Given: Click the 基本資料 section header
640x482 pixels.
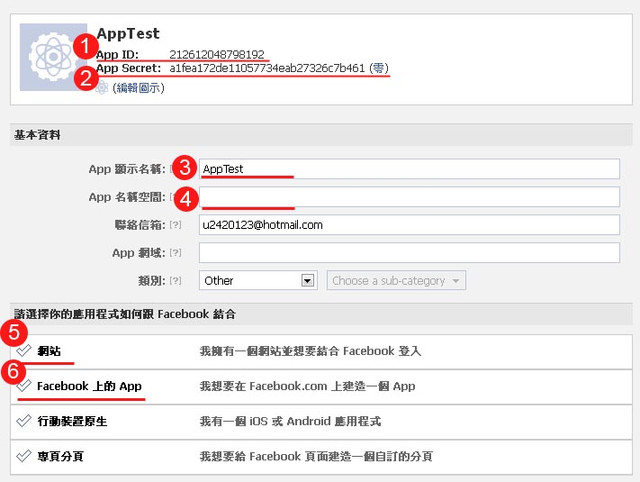Looking at the screenshot, I should tap(321, 135).
